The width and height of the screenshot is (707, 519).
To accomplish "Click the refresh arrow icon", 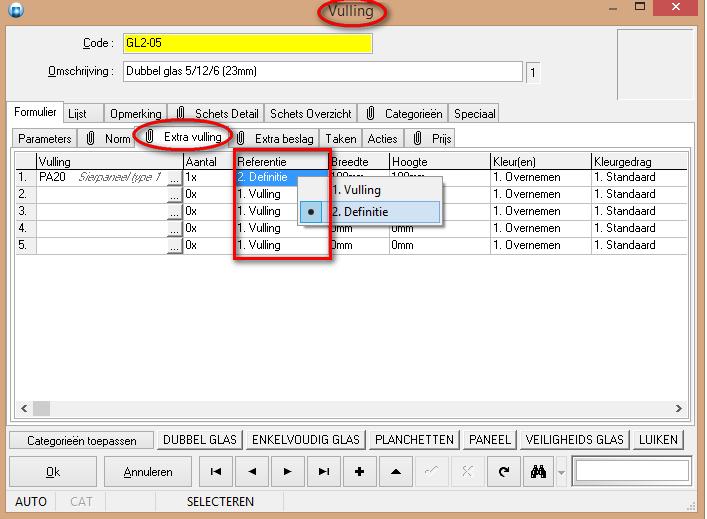I will pyautogui.click(x=504, y=472).
